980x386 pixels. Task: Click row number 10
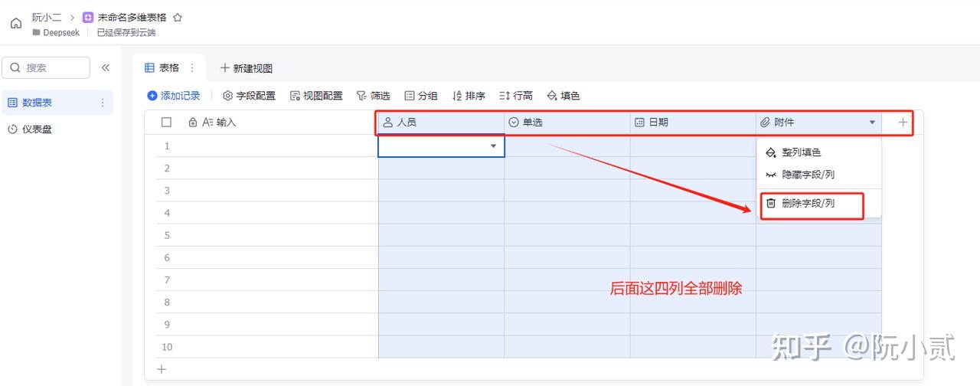tap(167, 347)
